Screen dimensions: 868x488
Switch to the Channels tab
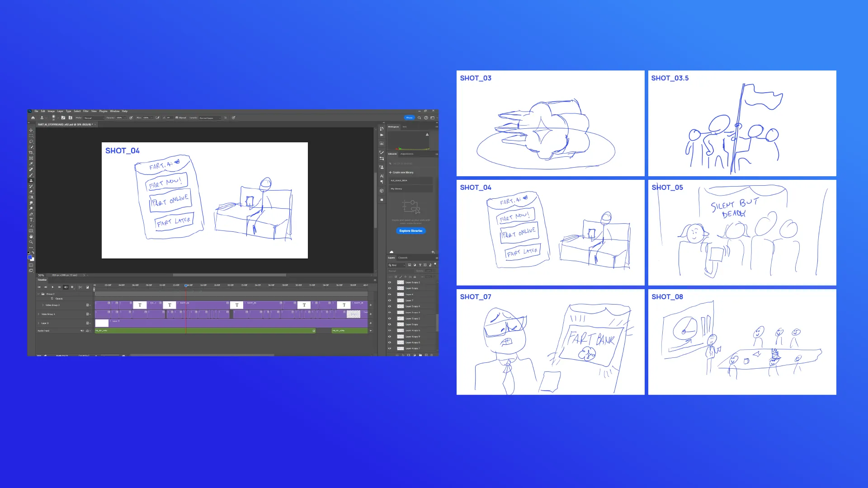pyautogui.click(x=403, y=258)
